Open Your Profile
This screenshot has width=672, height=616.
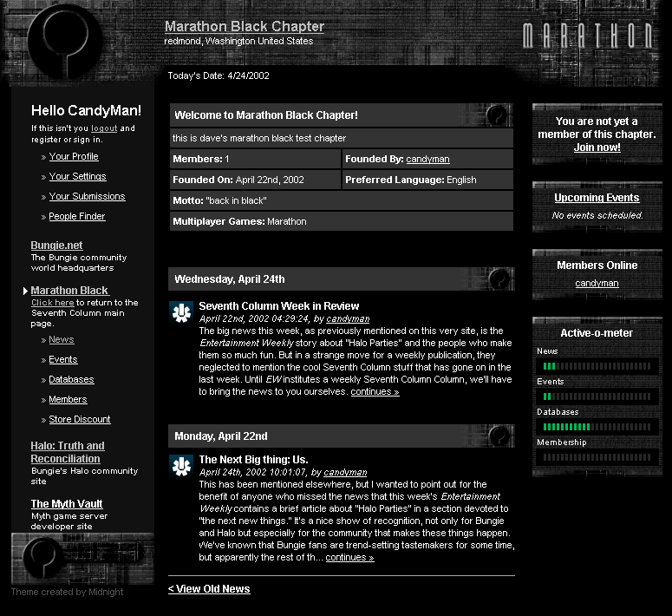click(x=74, y=156)
